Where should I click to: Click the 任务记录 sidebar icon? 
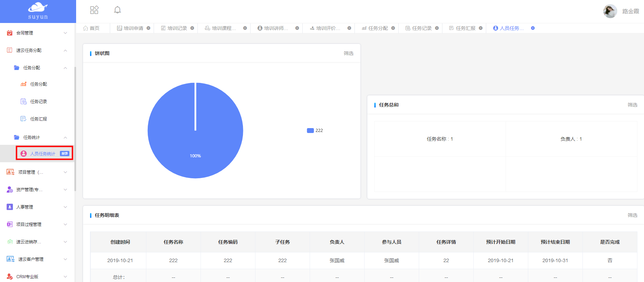click(24, 101)
